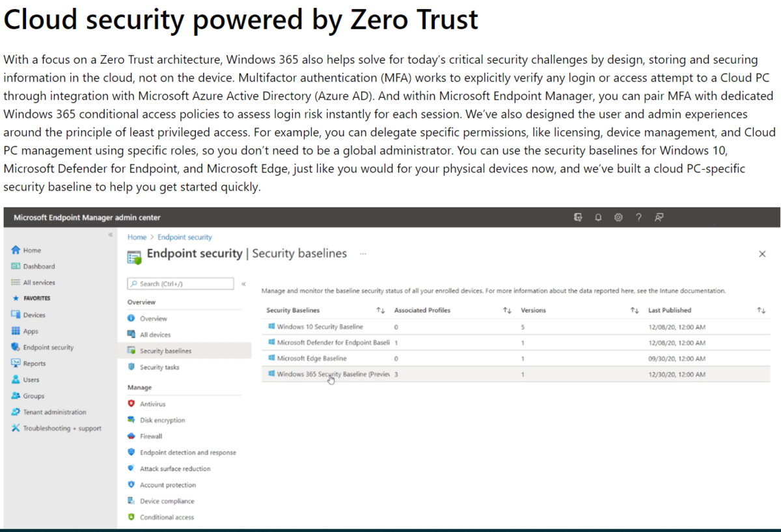Open the notifications bell icon
Screen dimensions: 781x532
click(x=597, y=217)
